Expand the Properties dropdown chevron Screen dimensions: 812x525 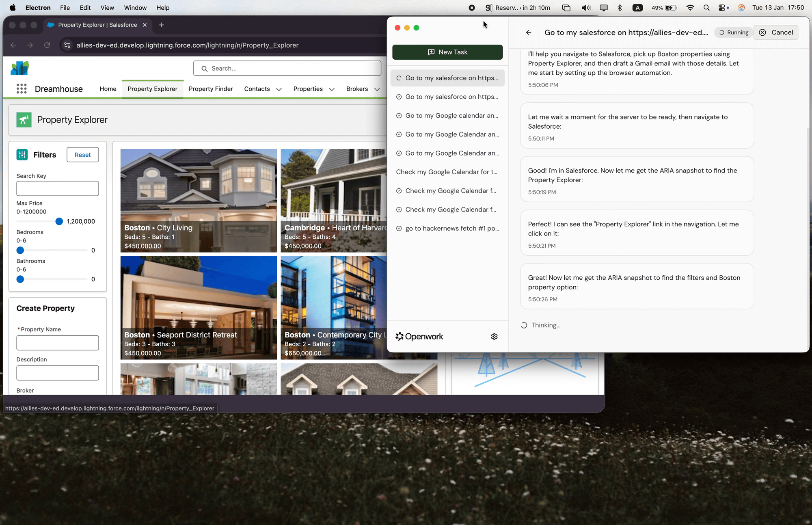(332, 89)
